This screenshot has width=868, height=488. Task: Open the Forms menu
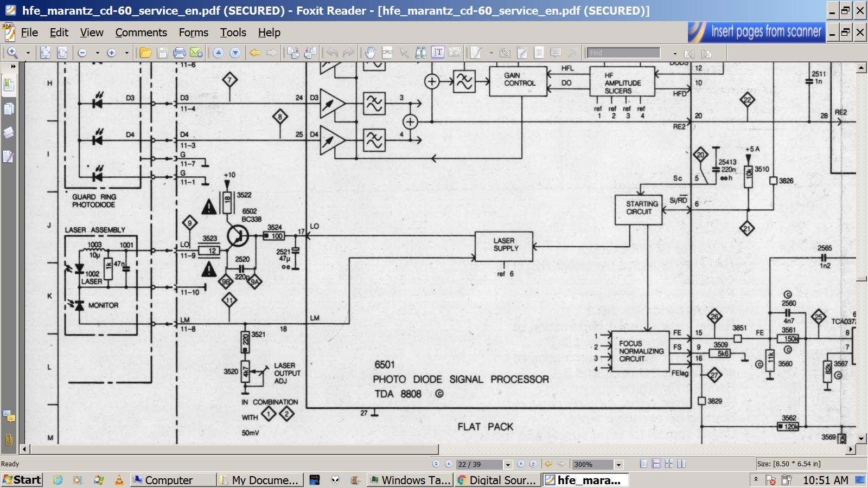click(194, 33)
